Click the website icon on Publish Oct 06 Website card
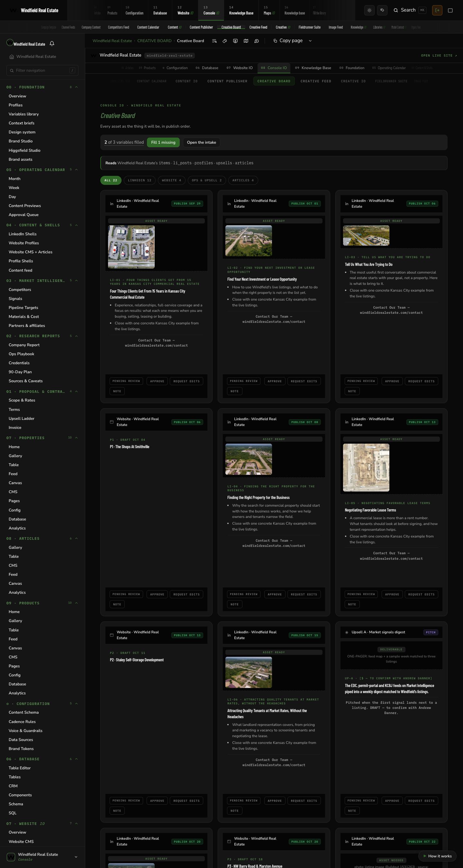Viewport: 463px width, 868px height. click(112, 422)
